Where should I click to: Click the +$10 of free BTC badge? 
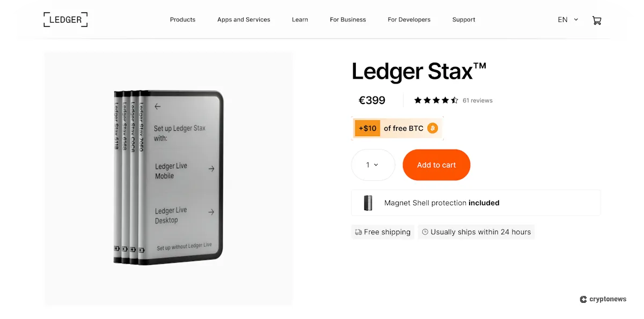click(397, 128)
